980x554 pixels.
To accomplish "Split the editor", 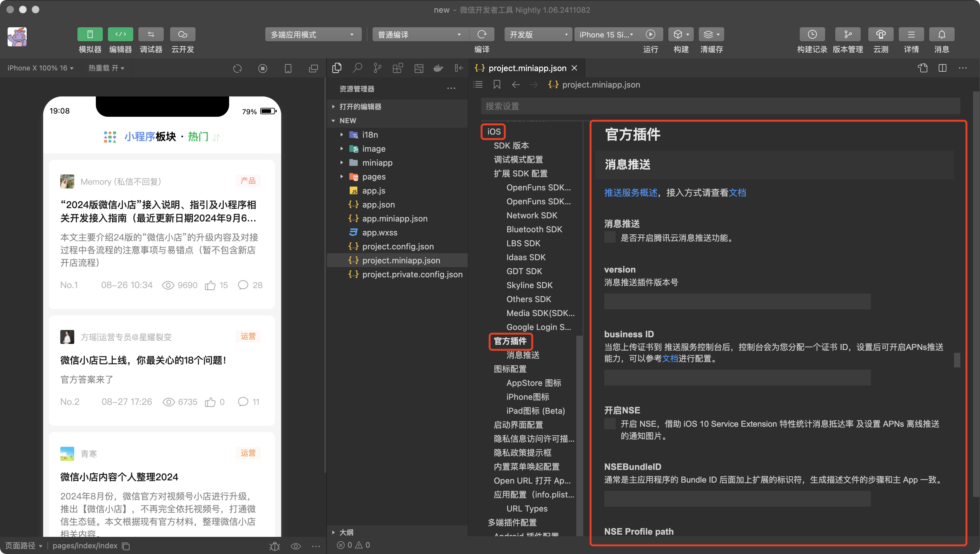I will pos(943,68).
